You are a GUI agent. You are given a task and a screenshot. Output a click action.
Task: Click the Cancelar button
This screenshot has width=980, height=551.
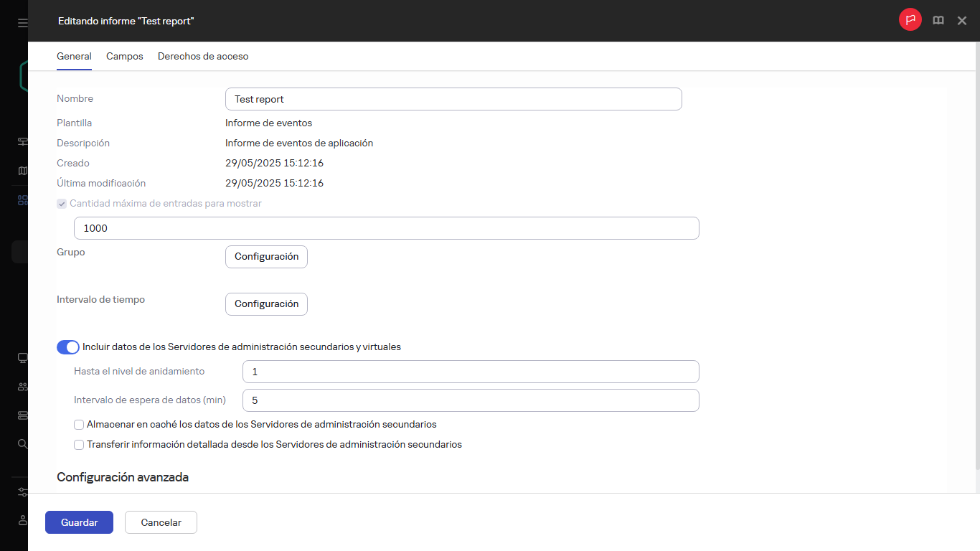(x=161, y=522)
